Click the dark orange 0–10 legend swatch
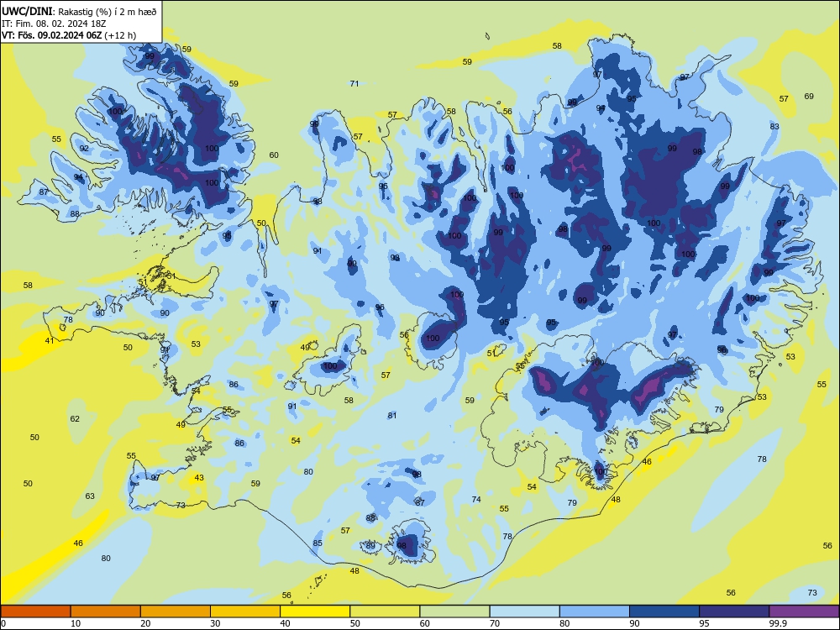The width and height of the screenshot is (840, 630). click(35, 612)
